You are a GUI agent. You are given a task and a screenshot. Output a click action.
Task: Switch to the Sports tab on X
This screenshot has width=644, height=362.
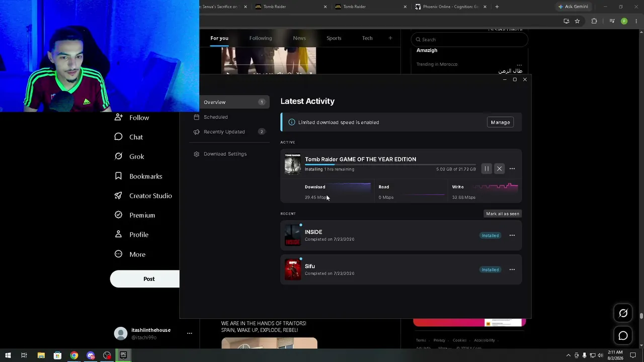coord(334,38)
